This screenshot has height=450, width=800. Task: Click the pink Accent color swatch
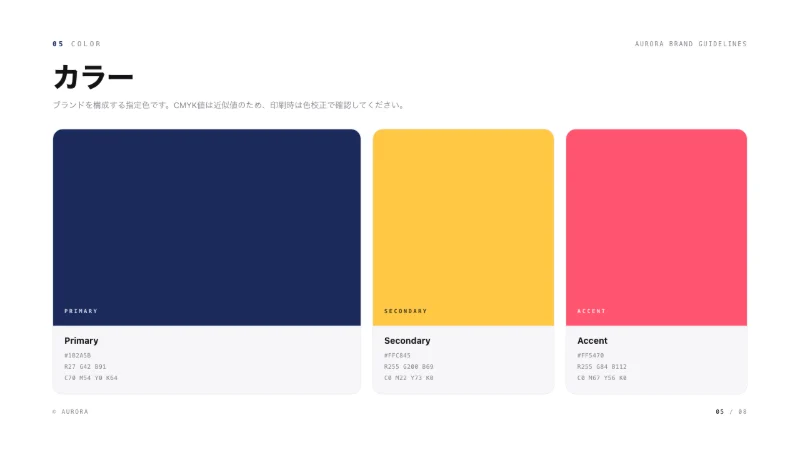(656, 228)
